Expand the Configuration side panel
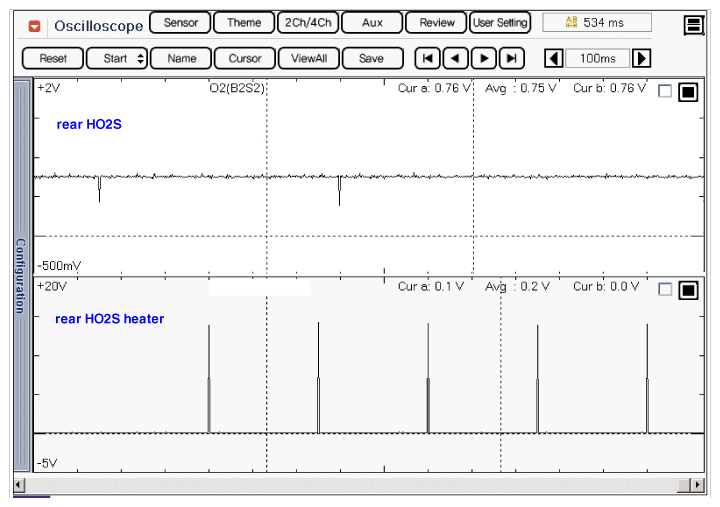The image size is (720, 507). [19, 275]
